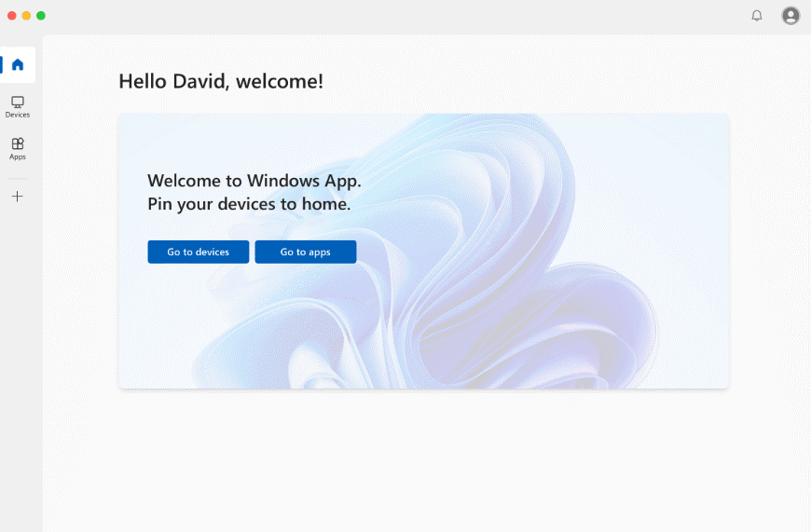Click the green maximize window button

coord(41,16)
